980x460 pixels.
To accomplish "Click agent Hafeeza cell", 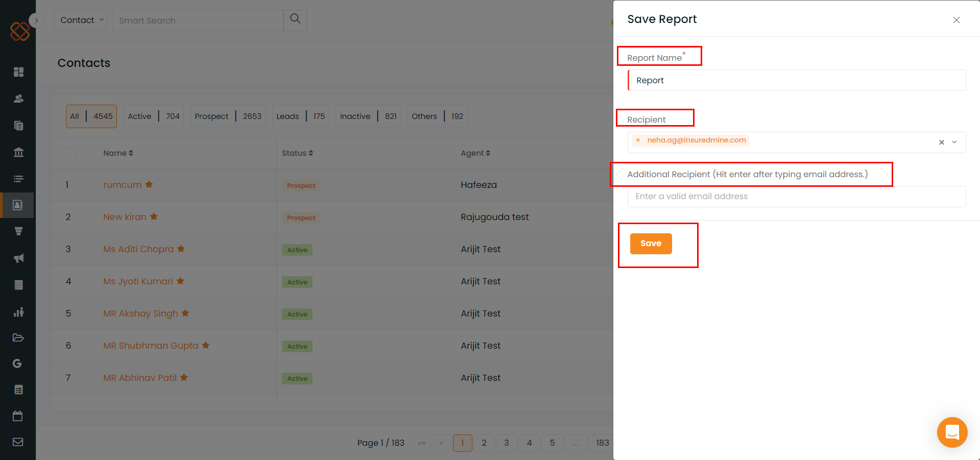I will pyautogui.click(x=479, y=185).
